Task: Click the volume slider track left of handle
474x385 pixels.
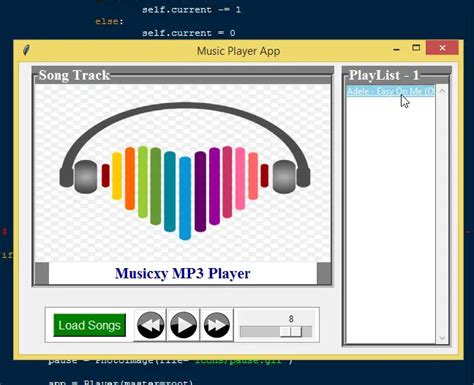Action: click(260, 331)
